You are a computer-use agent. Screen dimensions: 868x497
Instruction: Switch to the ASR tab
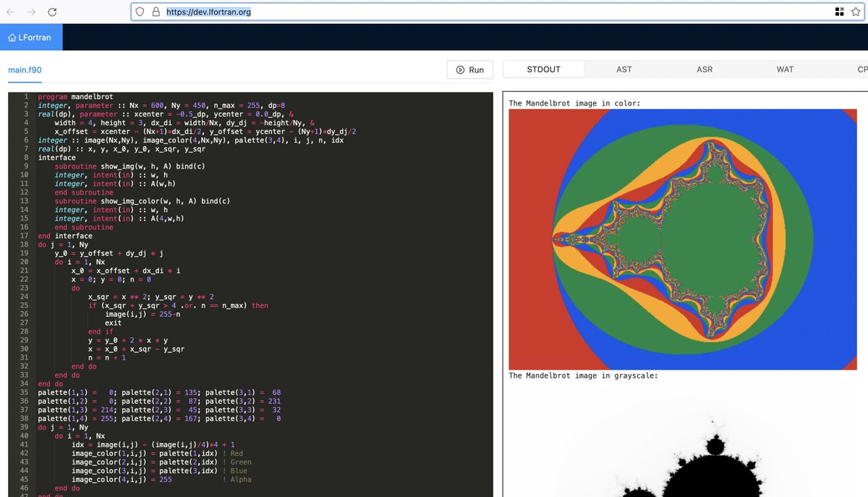tap(705, 69)
